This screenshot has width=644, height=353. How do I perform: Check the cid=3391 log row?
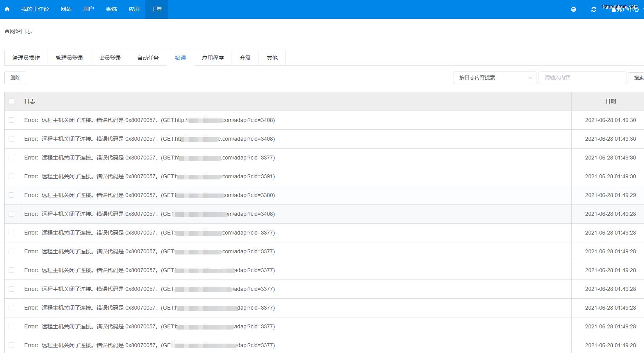(x=11, y=176)
